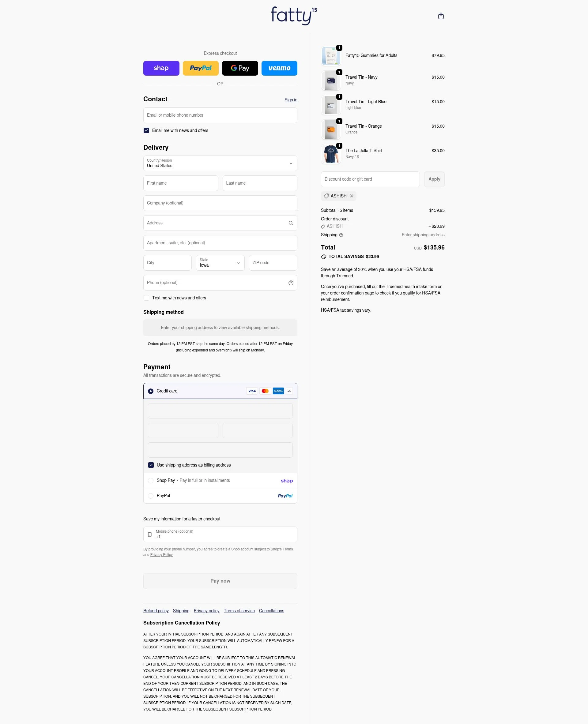The width and height of the screenshot is (588, 724).
Task: Open the State dropdown showing Iowa
Action: point(220,263)
